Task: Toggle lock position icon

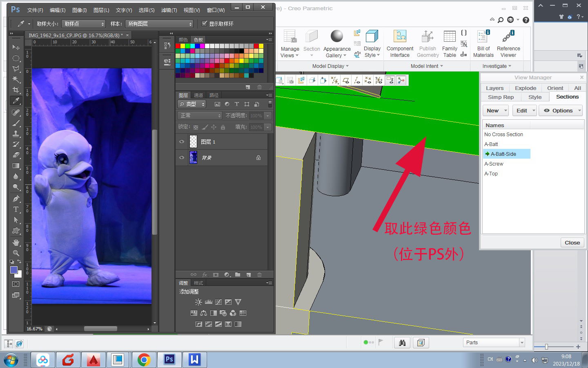Action: (214, 127)
